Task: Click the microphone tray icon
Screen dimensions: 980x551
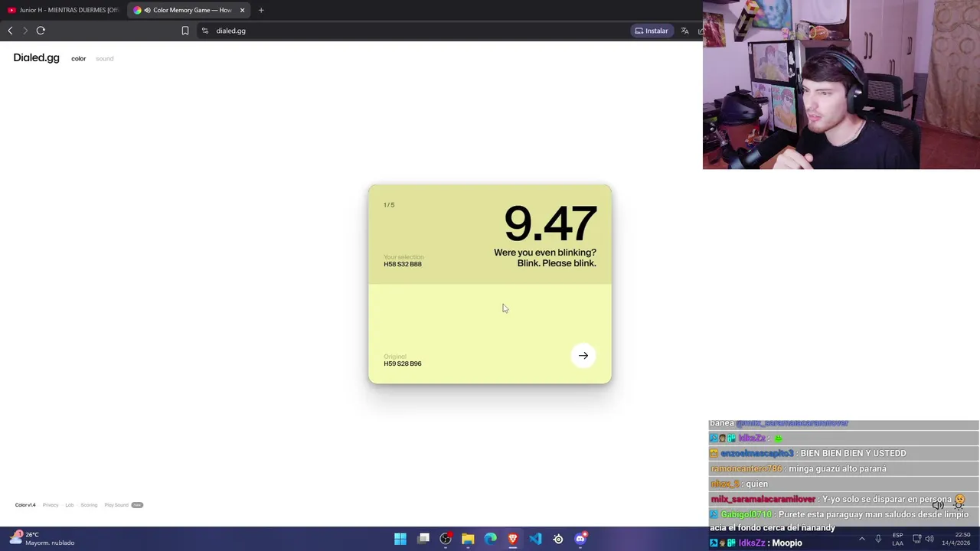Action: point(878,539)
